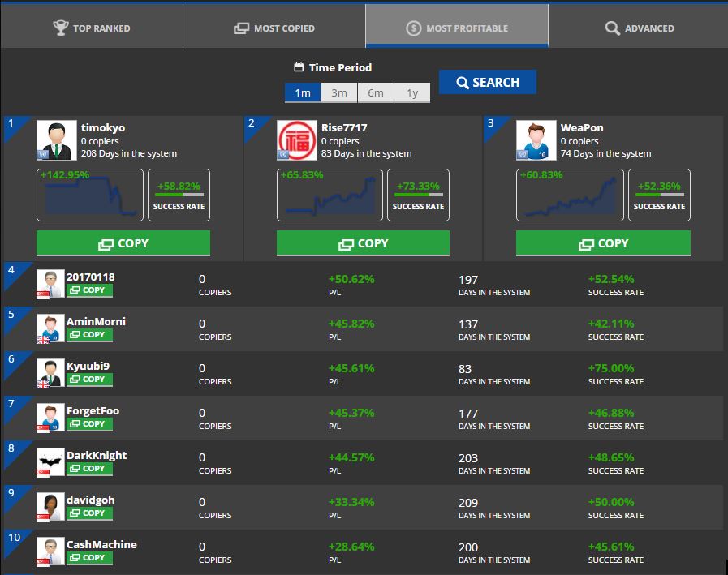Screen dimensions: 728x575
Task: Select the 1m time period
Action: pos(303,92)
